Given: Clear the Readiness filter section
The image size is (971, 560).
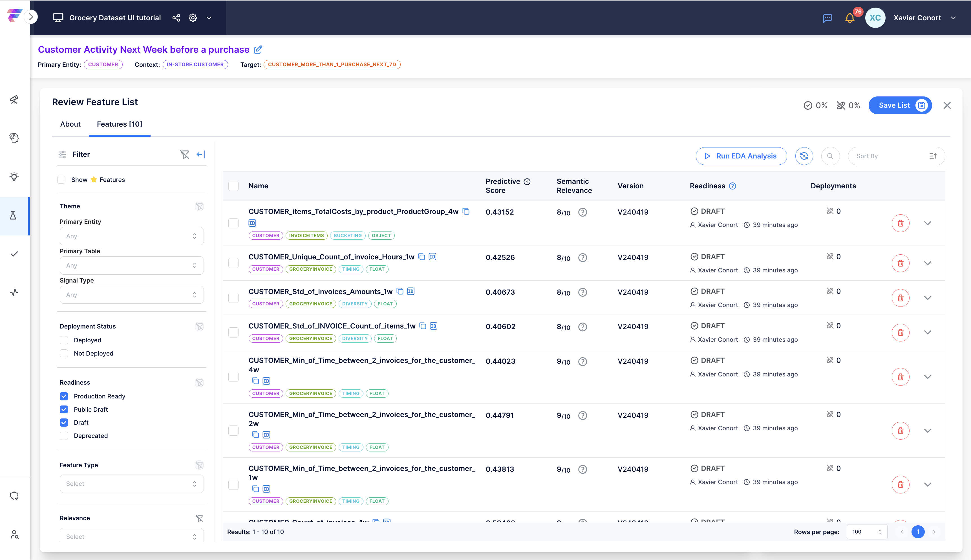Looking at the screenshot, I should (x=199, y=383).
